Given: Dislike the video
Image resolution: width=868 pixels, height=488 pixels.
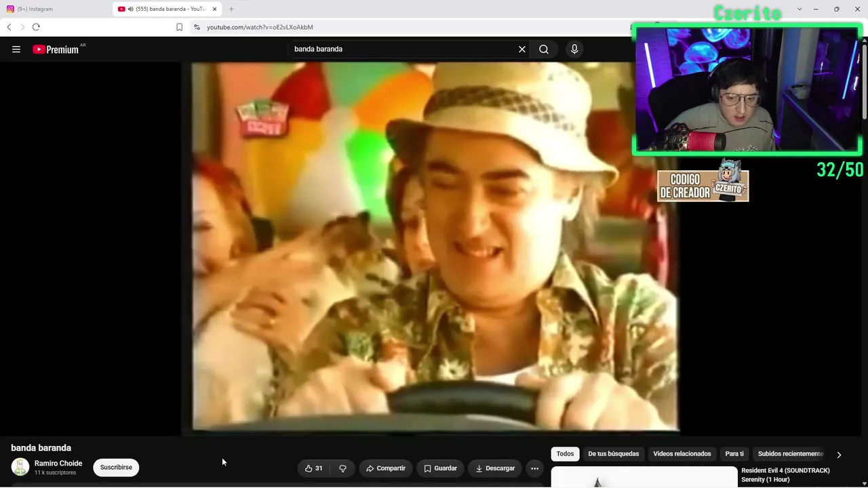Looking at the screenshot, I should 342,468.
